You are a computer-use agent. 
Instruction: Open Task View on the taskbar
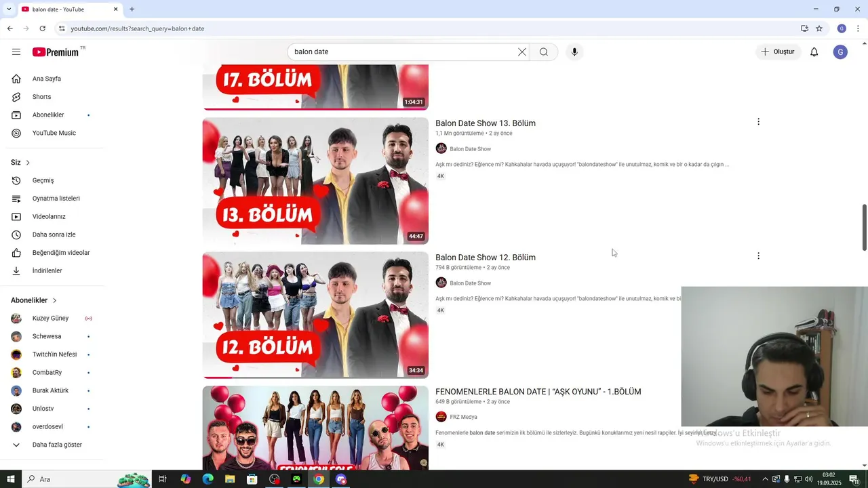point(163,479)
